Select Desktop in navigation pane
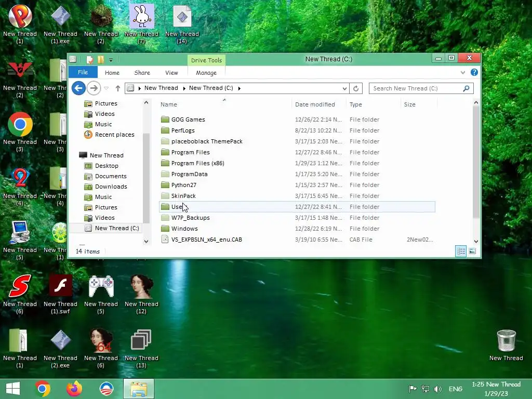 click(x=101, y=166)
